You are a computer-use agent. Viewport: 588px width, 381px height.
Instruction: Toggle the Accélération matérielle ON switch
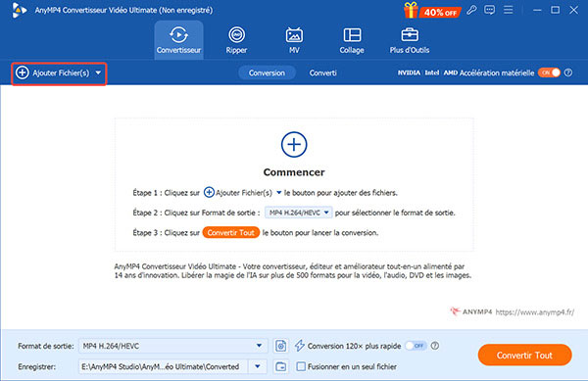click(549, 72)
